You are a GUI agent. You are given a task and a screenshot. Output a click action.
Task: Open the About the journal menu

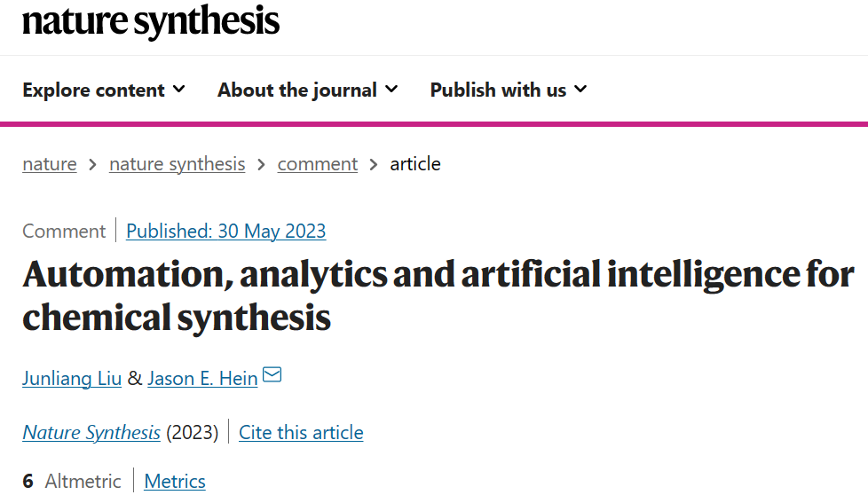click(307, 90)
